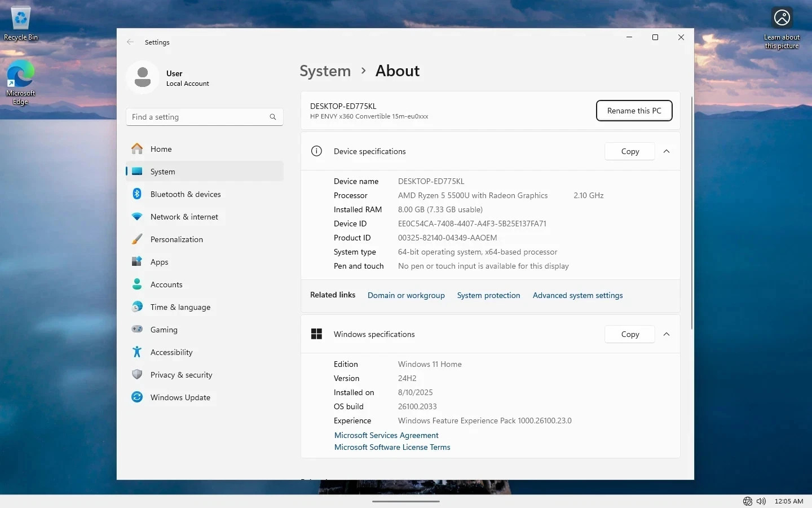Image resolution: width=812 pixels, height=508 pixels.
Task: Click the Personalization paintbrush icon
Action: coord(137,239)
